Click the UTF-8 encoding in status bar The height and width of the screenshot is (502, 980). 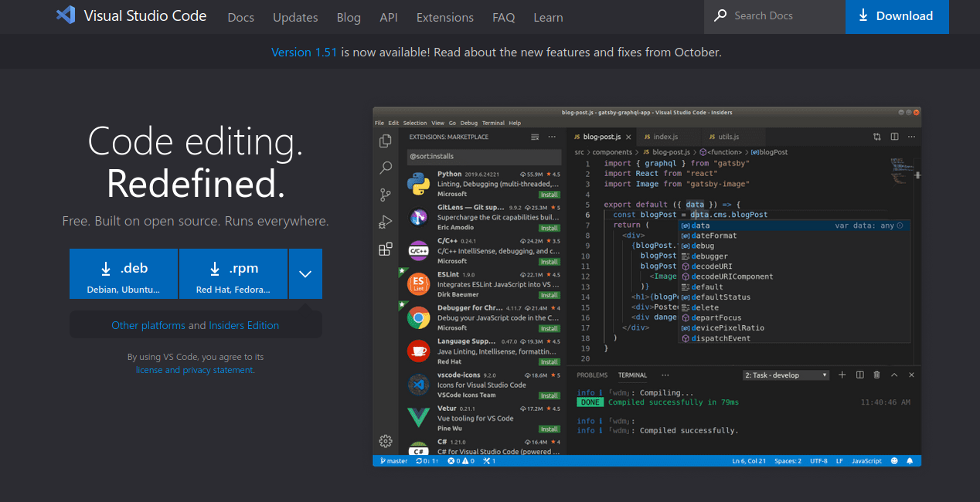[818, 461]
